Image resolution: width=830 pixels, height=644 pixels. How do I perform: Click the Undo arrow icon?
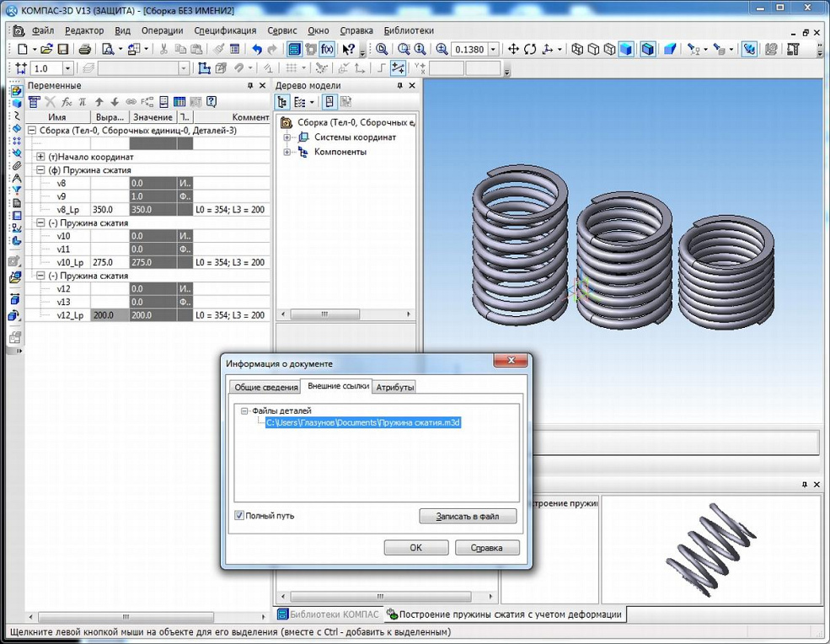(257, 50)
